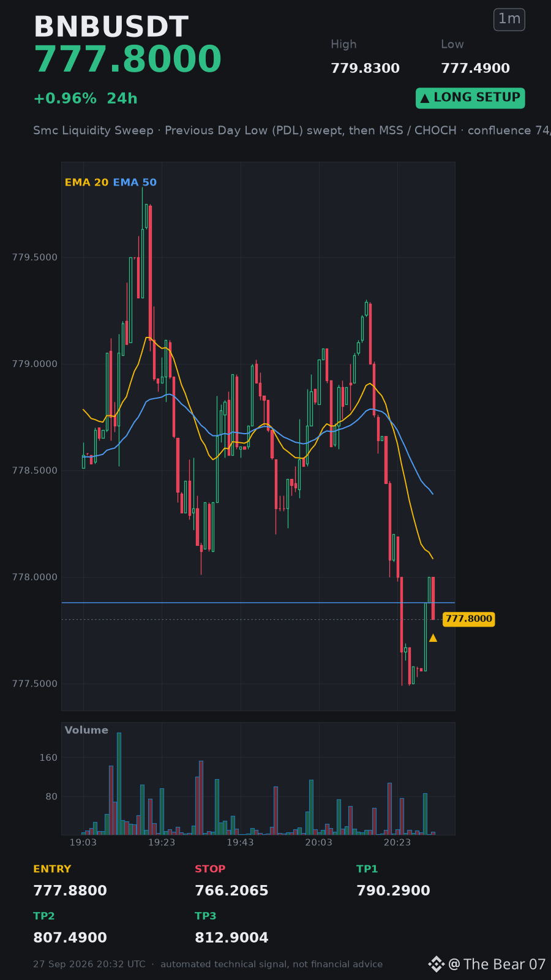Image resolution: width=551 pixels, height=980 pixels.
Task: Click the BNBUSDT symbol title
Action: click(111, 27)
